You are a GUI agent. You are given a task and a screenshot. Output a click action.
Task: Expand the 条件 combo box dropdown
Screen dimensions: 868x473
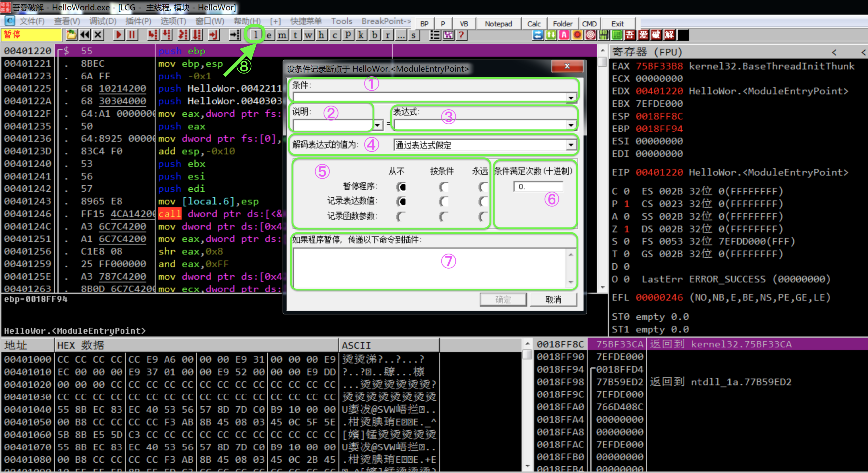click(570, 98)
